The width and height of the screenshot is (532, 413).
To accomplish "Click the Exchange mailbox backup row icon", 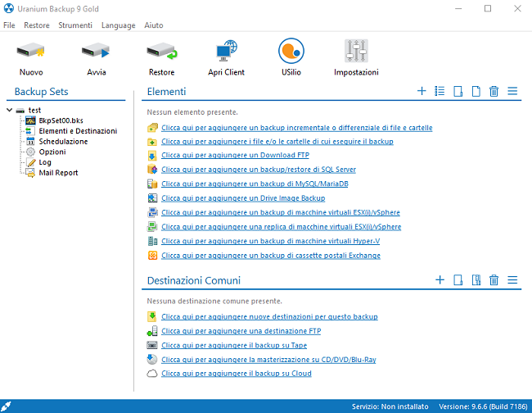I will pyautogui.click(x=152, y=256).
